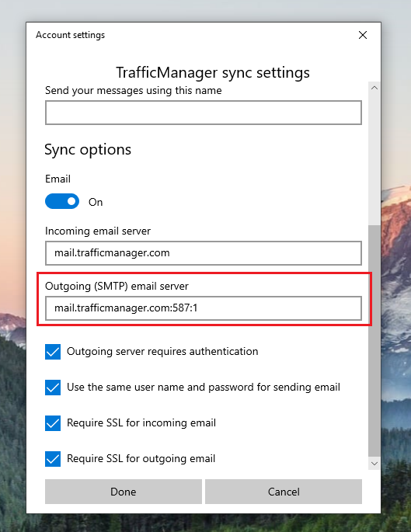Close the Account settings dialog
Viewport: 411px width, 532px height.
363,35
